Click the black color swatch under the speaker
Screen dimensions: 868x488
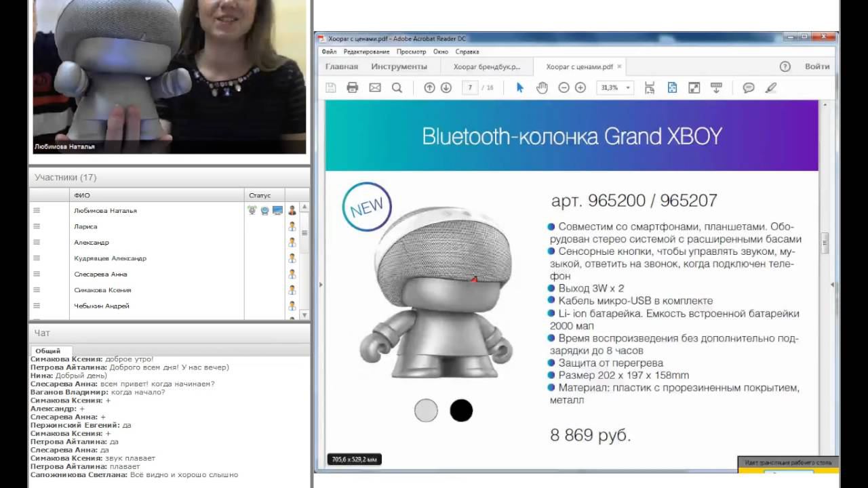coord(461,410)
